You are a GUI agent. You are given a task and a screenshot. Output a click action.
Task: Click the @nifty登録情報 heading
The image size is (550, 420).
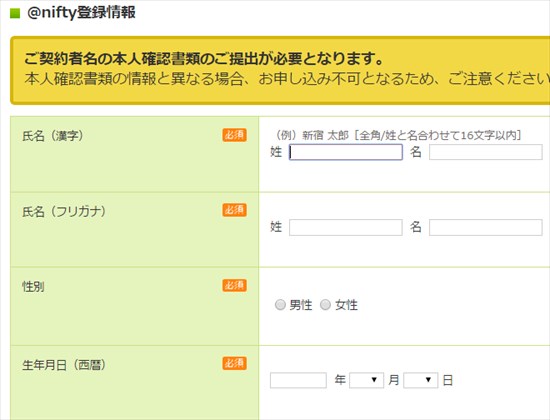[81, 13]
